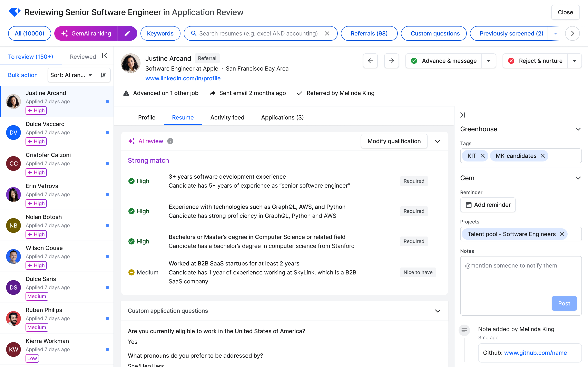
Task: Go to next candidate arrow
Action: point(391,61)
